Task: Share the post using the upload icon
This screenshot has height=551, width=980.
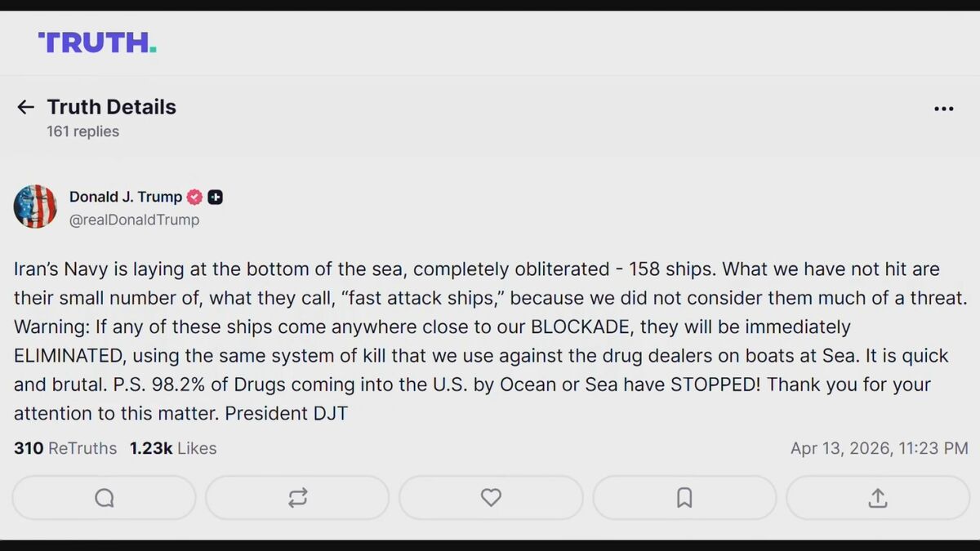Action: (x=877, y=498)
